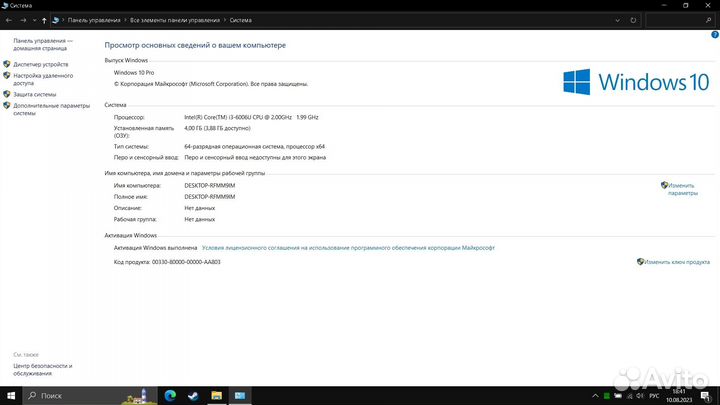720x405 pixels.
Task: Click the large Windows 10 logo
Action: pyautogui.click(x=636, y=82)
